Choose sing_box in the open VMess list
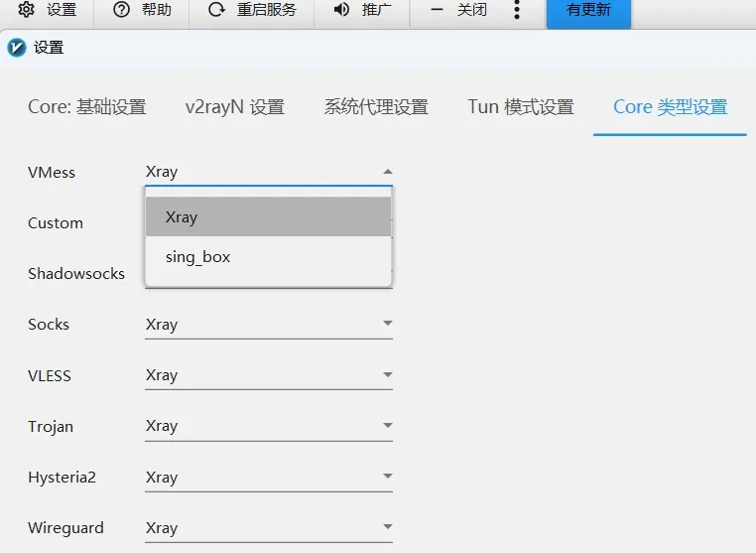 click(x=269, y=257)
